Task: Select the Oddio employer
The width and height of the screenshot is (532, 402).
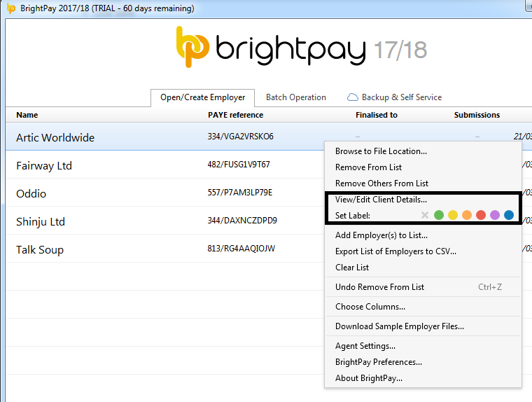Action: [x=31, y=193]
